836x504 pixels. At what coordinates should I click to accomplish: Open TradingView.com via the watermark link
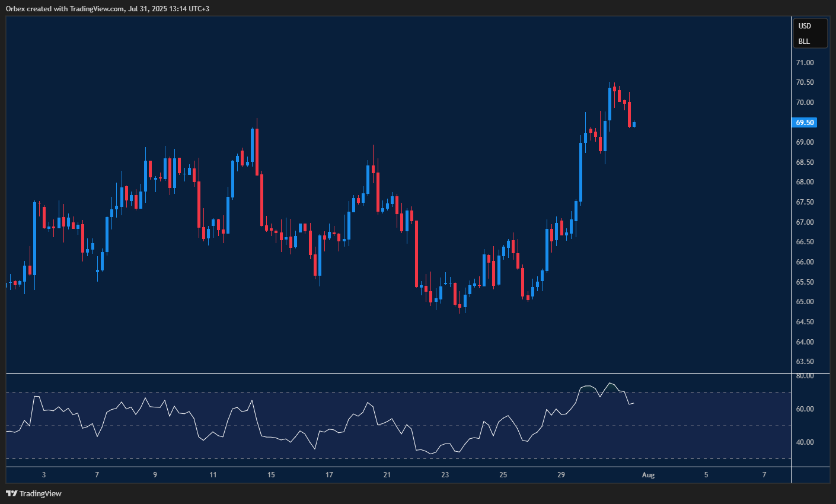coord(95,8)
